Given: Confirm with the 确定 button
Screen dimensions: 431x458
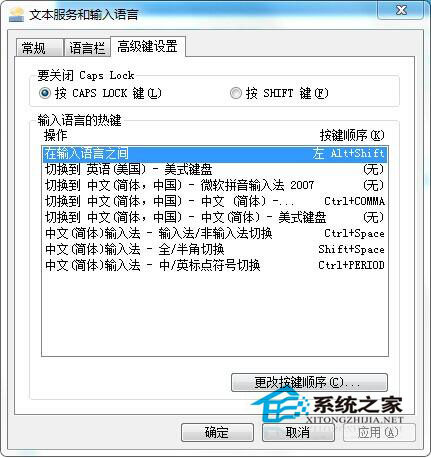Looking at the screenshot, I should (217, 432).
